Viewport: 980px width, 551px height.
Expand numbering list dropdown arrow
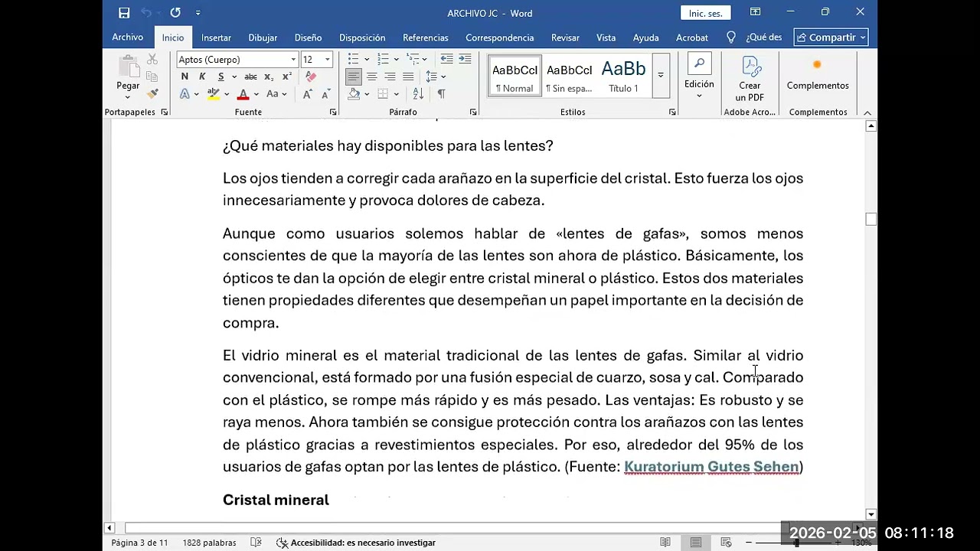396,59
